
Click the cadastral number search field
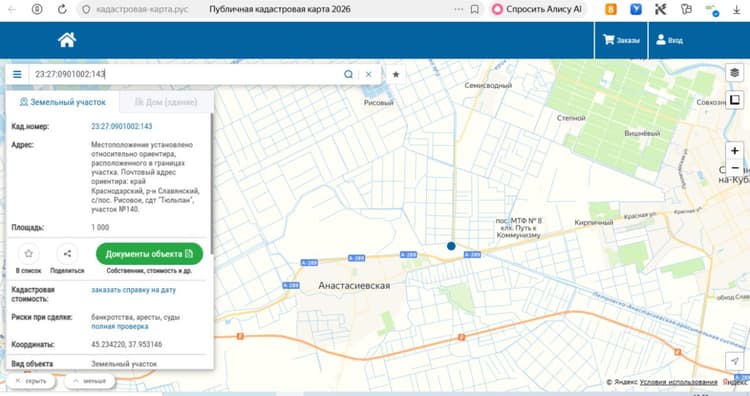point(187,74)
